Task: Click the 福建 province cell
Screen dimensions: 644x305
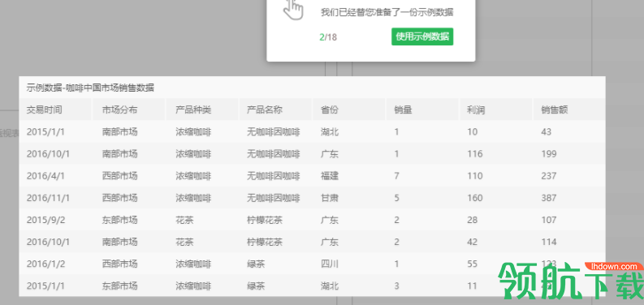Action: [x=330, y=176]
